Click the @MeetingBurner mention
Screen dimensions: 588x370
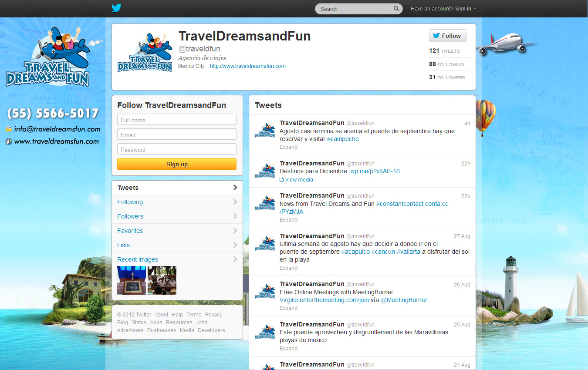coord(404,300)
